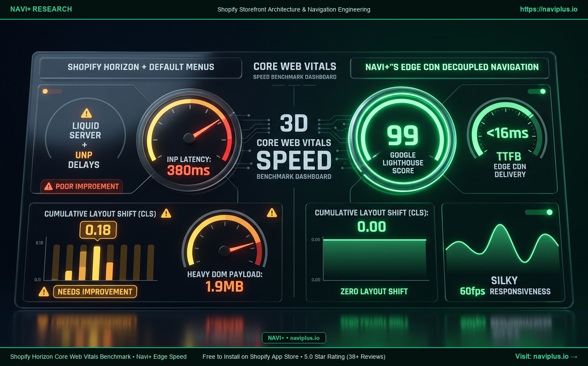Click the EDGE CDN DELIVERY label
The height and width of the screenshot is (366, 588).
tap(510, 171)
